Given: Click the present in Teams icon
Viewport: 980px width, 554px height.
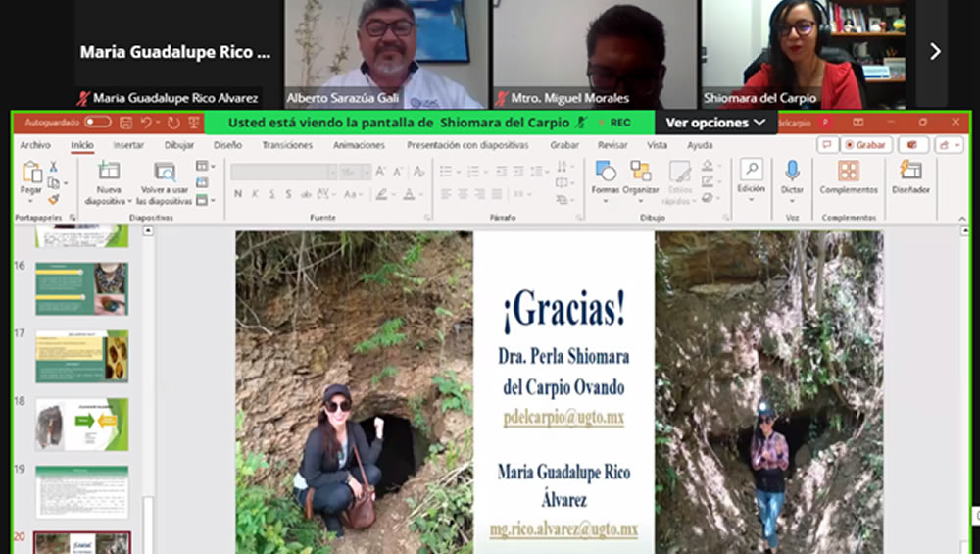Looking at the screenshot, I should tap(912, 145).
